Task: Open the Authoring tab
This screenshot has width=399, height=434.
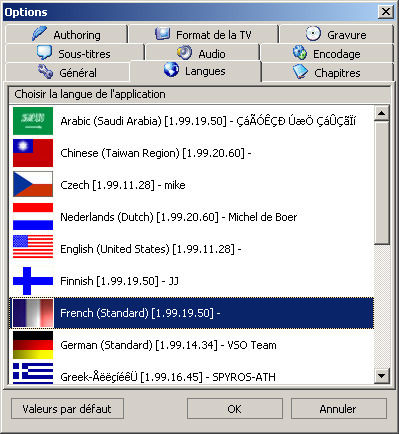Action: pos(66,34)
